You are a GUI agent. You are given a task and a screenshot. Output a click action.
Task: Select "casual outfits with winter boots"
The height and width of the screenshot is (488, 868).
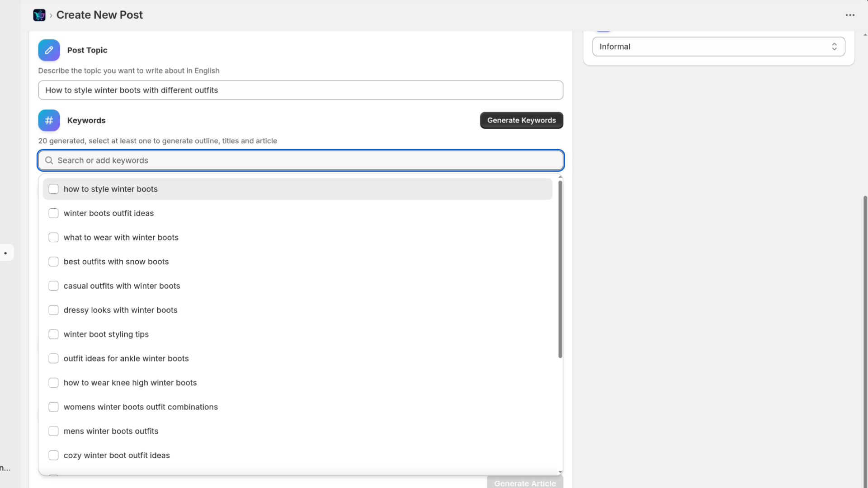53,286
